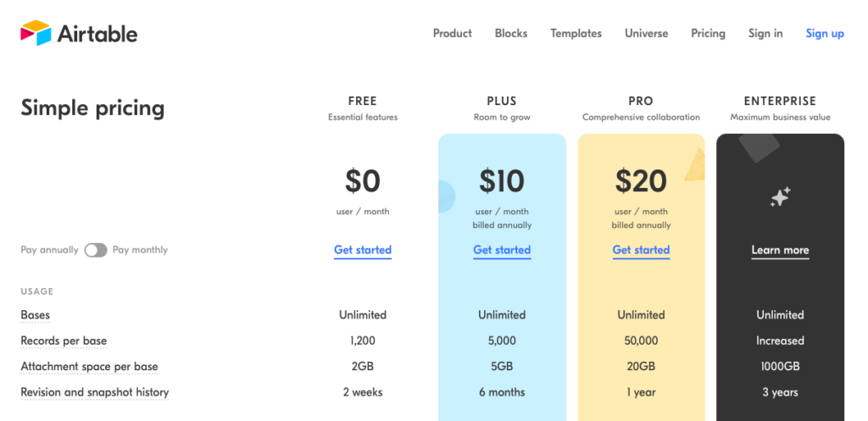This screenshot has height=421, width=868.
Task: Click the $20 Pro price heading
Action: [641, 181]
